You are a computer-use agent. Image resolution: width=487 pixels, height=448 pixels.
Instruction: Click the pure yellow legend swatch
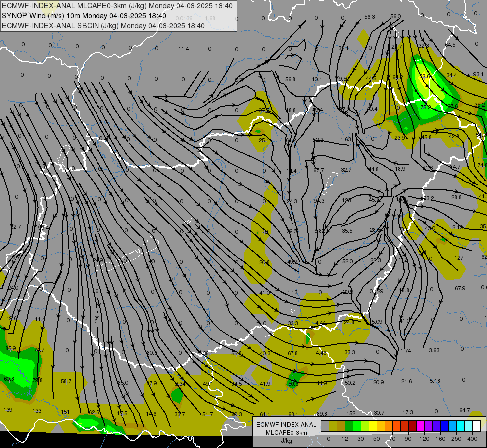click(373, 426)
